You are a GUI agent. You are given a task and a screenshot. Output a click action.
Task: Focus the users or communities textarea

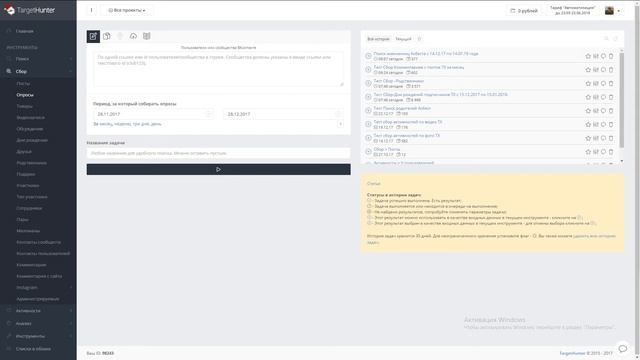[x=218, y=69]
